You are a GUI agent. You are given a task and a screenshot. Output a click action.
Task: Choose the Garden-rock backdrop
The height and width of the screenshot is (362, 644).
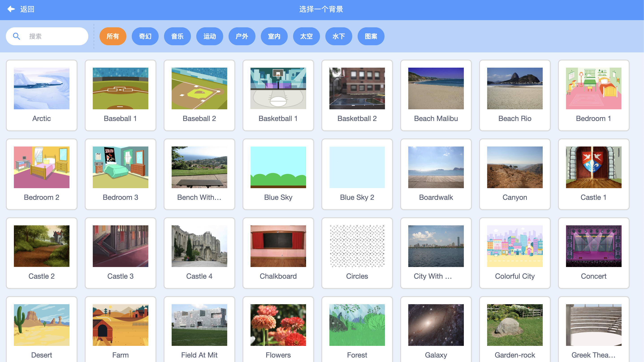click(x=515, y=330)
